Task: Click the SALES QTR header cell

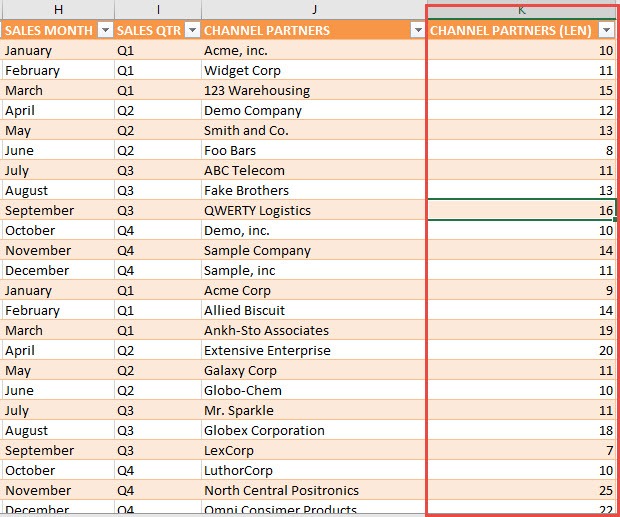Action: point(158,30)
